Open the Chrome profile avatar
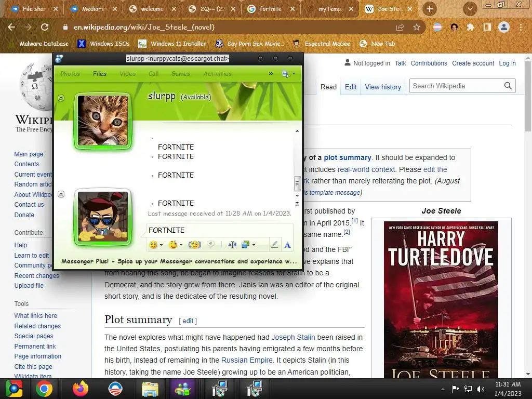The image size is (532, 399). point(504,27)
